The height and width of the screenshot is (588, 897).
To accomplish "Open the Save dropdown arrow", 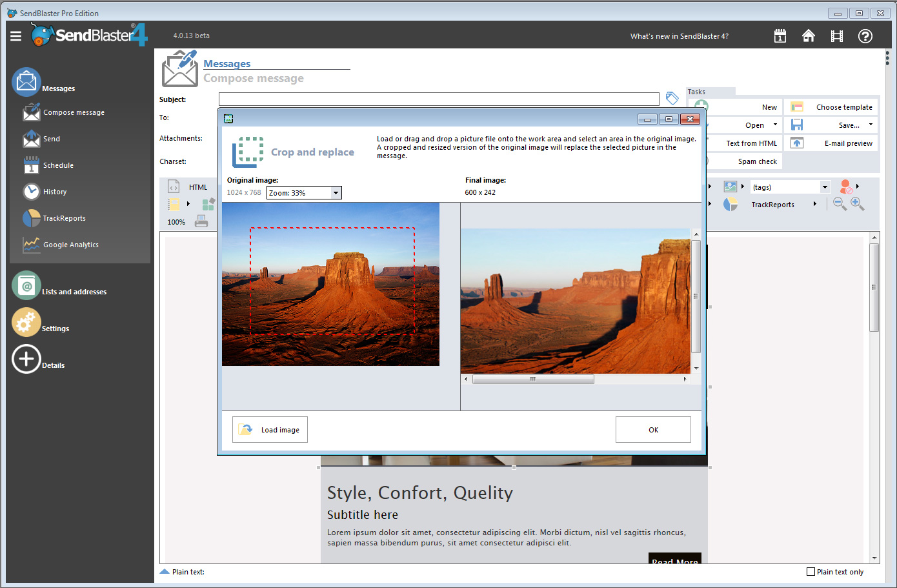I will click(x=871, y=125).
